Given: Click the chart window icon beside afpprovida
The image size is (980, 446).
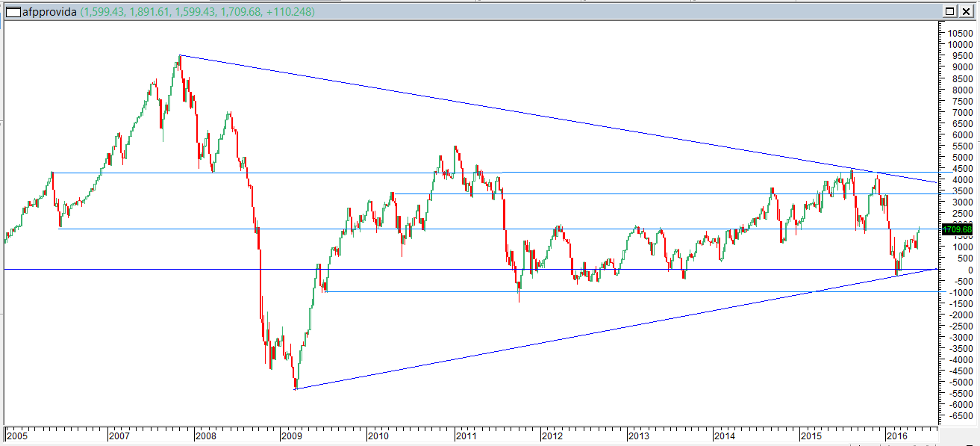Looking at the screenshot, I should coord(13,12).
